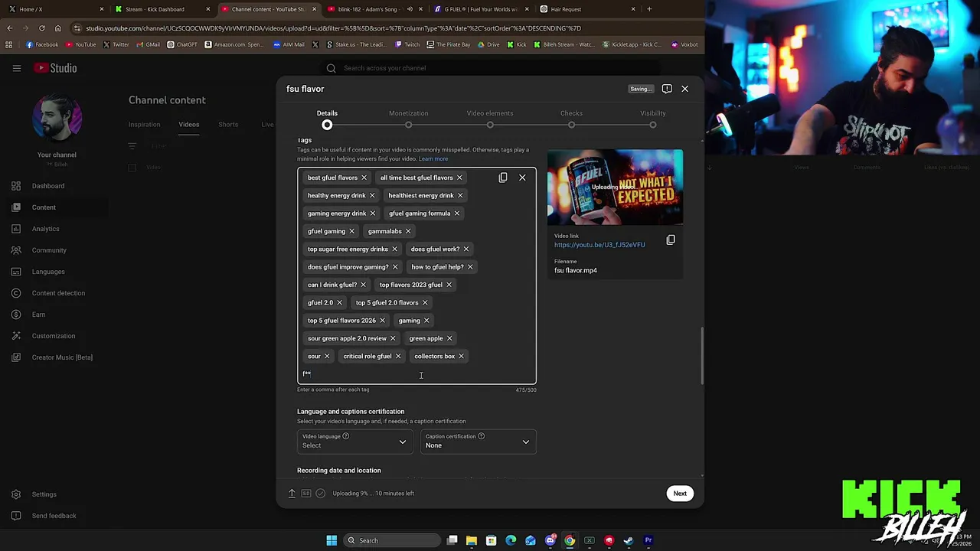980x551 pixels.
Task: Reload the page in the browser
Action: click(x=41, y=28)
